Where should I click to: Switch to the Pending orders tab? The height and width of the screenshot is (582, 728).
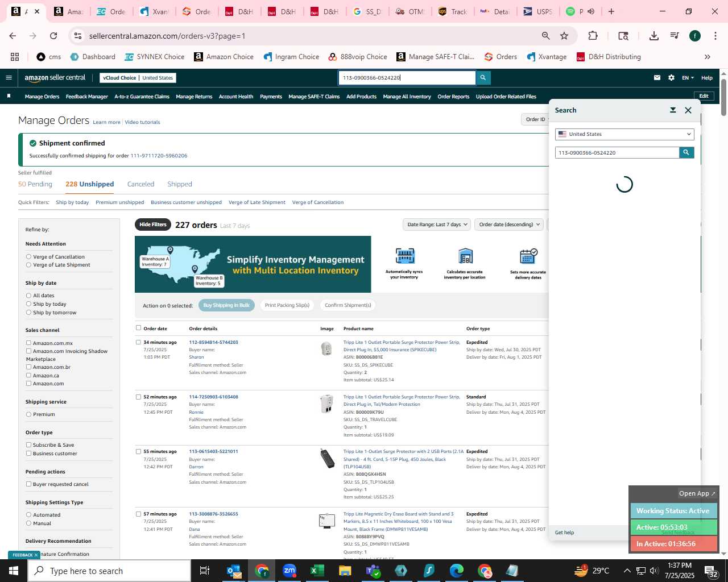point(35,184)
